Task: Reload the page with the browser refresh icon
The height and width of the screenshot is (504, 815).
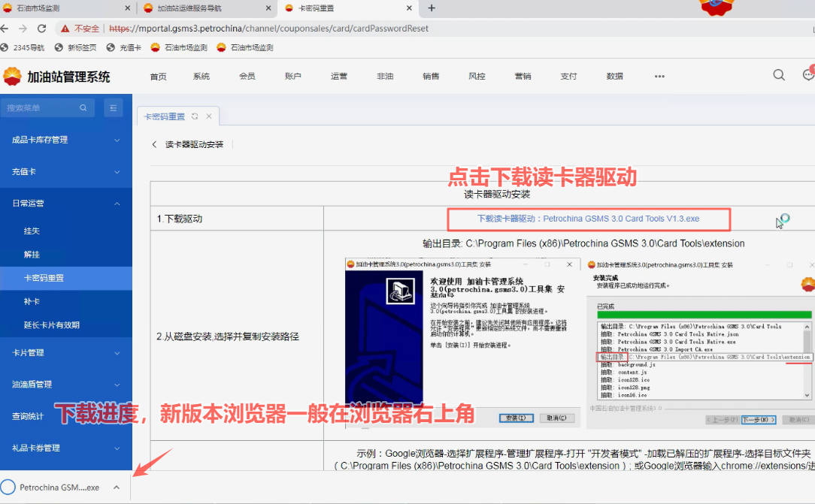Action: click(x=41, y=29)
